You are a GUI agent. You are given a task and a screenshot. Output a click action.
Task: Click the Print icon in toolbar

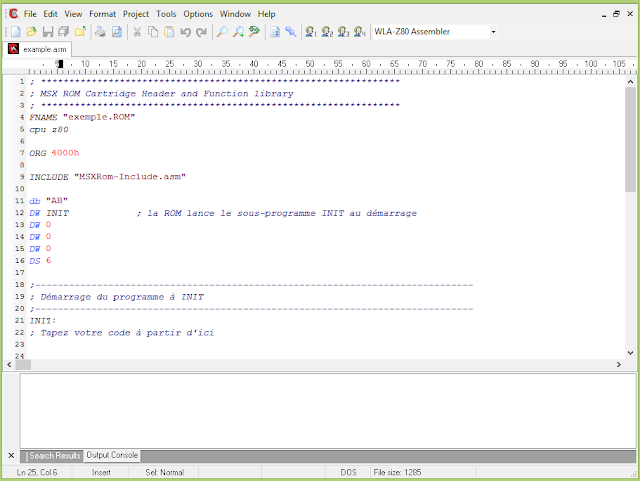point(100,32)
